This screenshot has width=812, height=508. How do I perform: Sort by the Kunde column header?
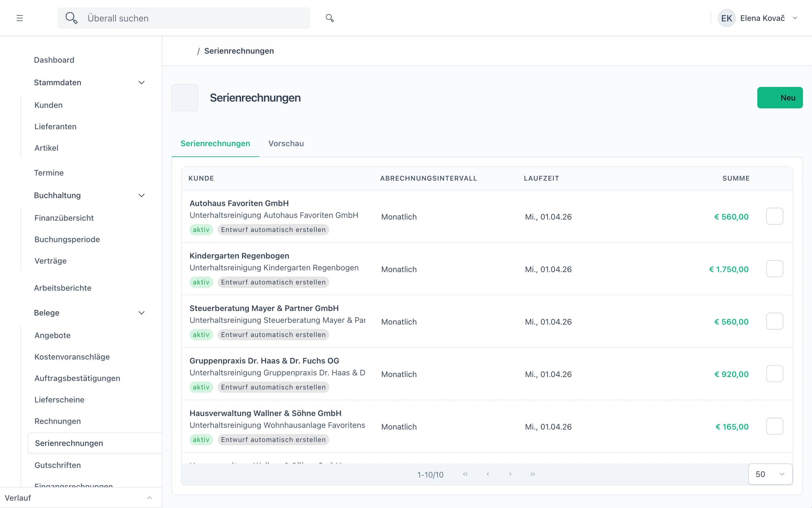[201, 178]
